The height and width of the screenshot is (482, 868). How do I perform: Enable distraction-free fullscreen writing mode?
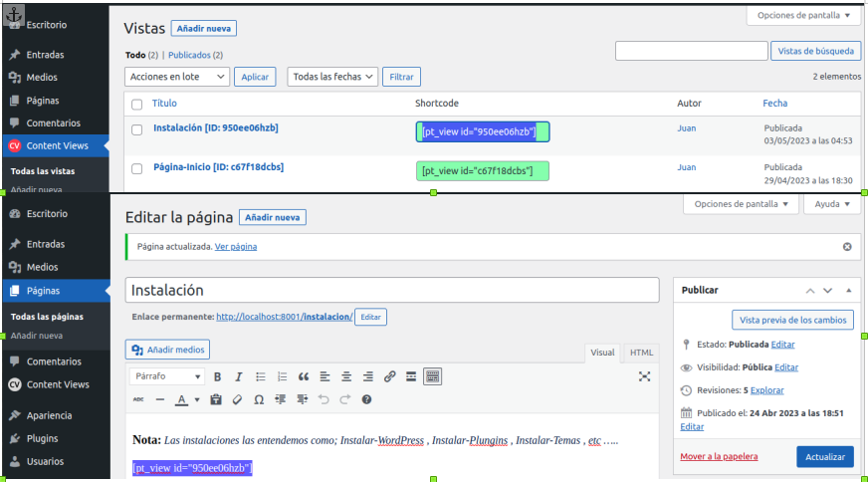[x=644, y=376]
